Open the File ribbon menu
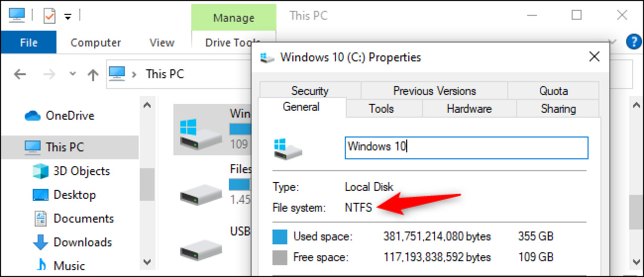The width and height of the screenshot is (644, 277). 28,43
